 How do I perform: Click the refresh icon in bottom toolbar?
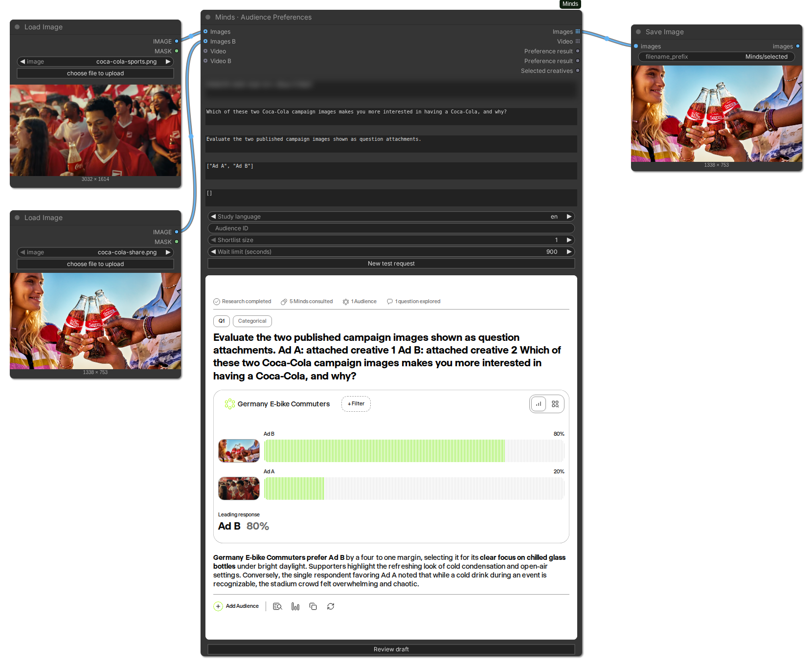[x=331, y=606]
